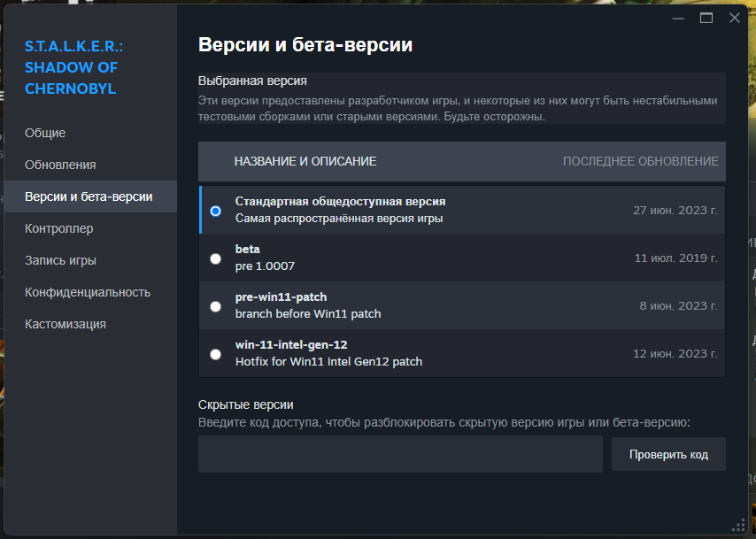
Task: Click the НАЗВАНИЕ И ОПИСАНИЕ column header
Action: (x=305, y=161)
